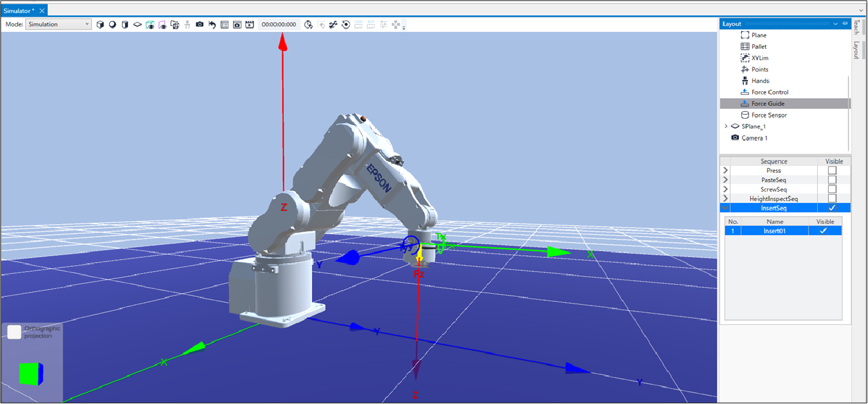
Task: Click the camera snapshot icon in toolbar
Action: pos(200,24)
